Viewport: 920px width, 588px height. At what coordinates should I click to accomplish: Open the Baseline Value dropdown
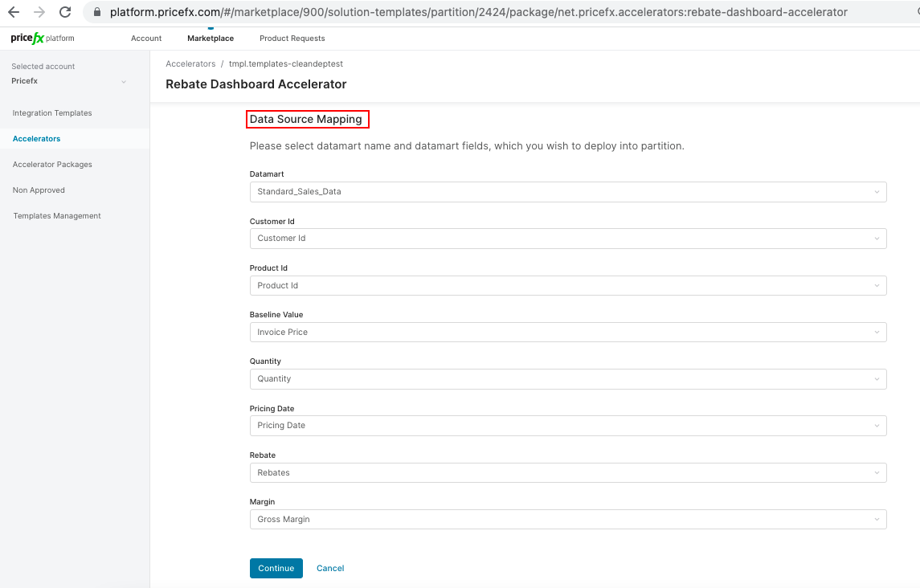click(567, 332)
